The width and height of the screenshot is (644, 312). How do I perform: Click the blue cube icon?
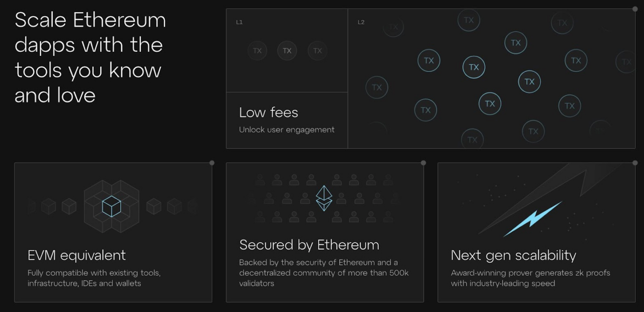[x=111, y=206]
